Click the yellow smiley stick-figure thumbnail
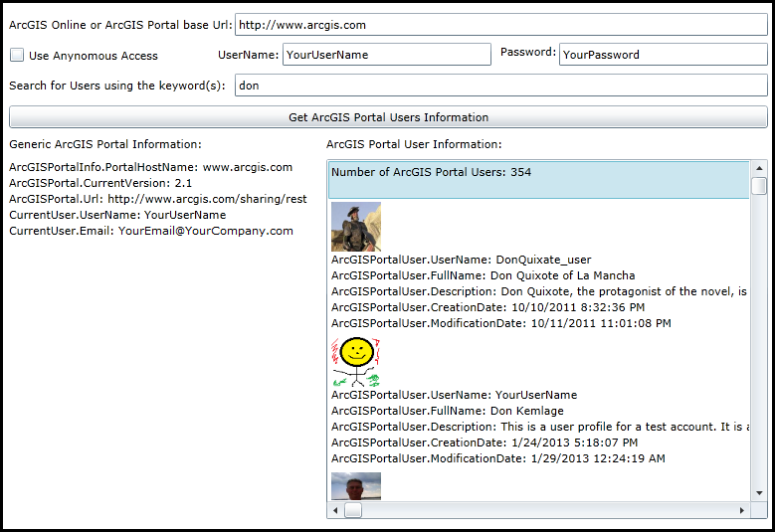775x532 pixels. pos(356,362)
